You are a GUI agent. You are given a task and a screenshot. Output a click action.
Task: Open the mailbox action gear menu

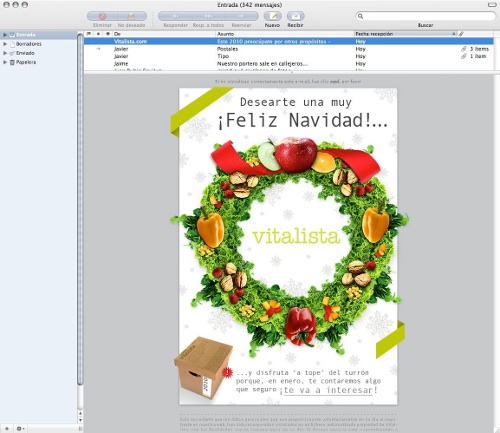20,428
